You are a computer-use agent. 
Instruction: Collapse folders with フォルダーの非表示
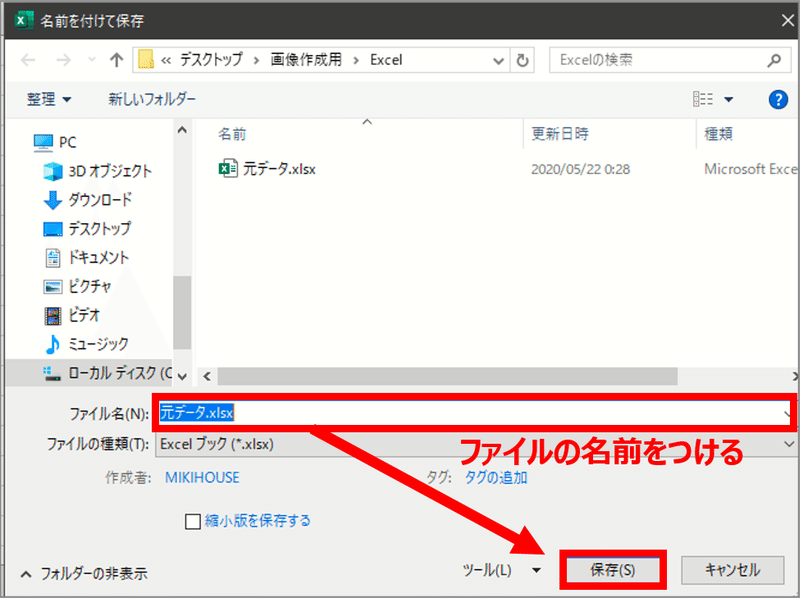point(84,574)
